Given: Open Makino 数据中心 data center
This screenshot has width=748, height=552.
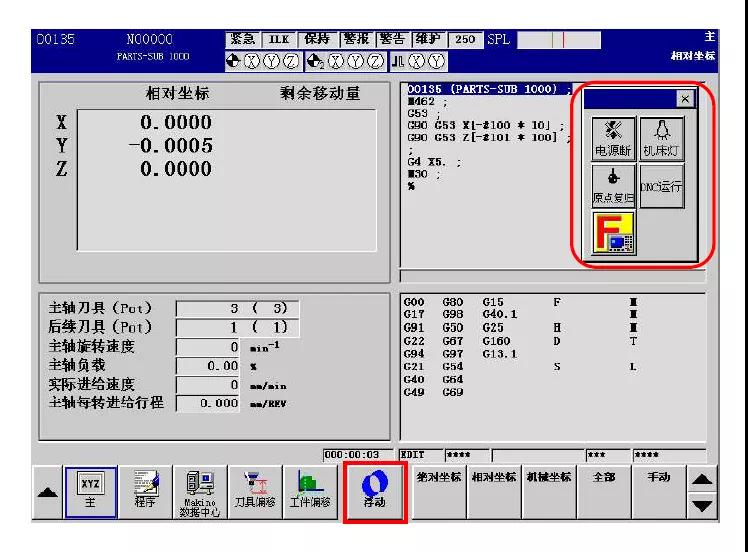Looking at the screenshot, I should (200, 492).
